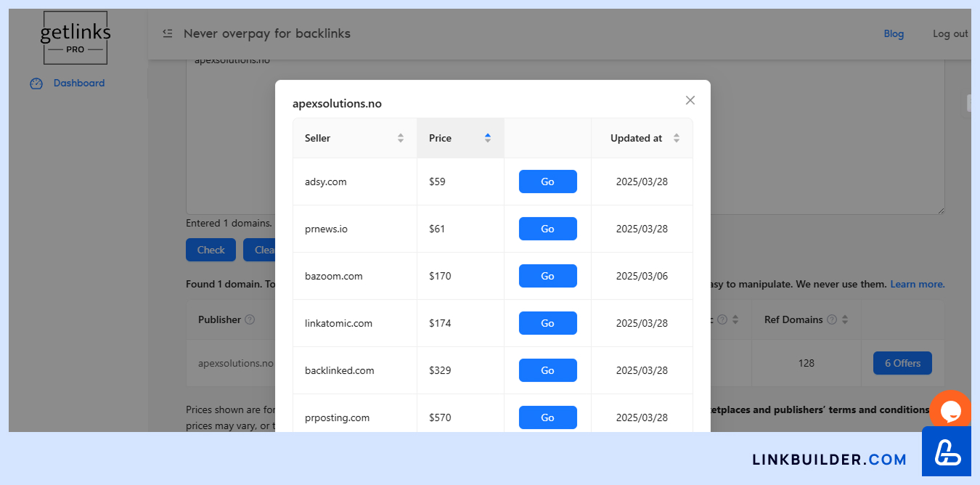
Task: Sort offers by Updated at column
Action: pos(676,138)
